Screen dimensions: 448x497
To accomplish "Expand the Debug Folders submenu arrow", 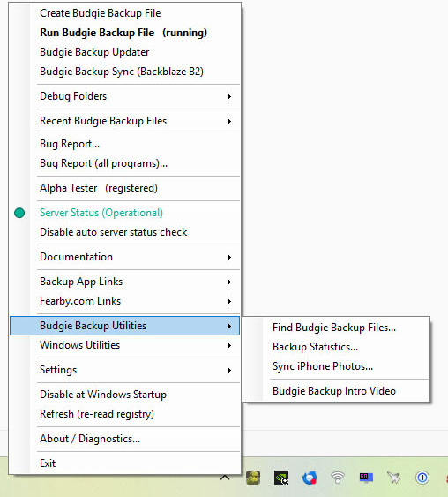I will point(229,97).
